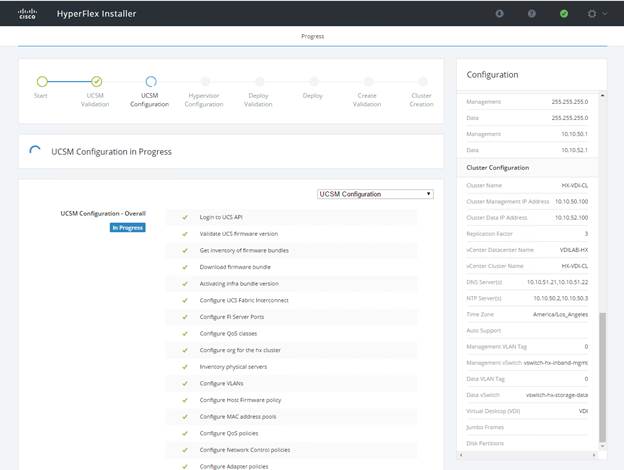Open the download icon in top bar

pos(499,14)
